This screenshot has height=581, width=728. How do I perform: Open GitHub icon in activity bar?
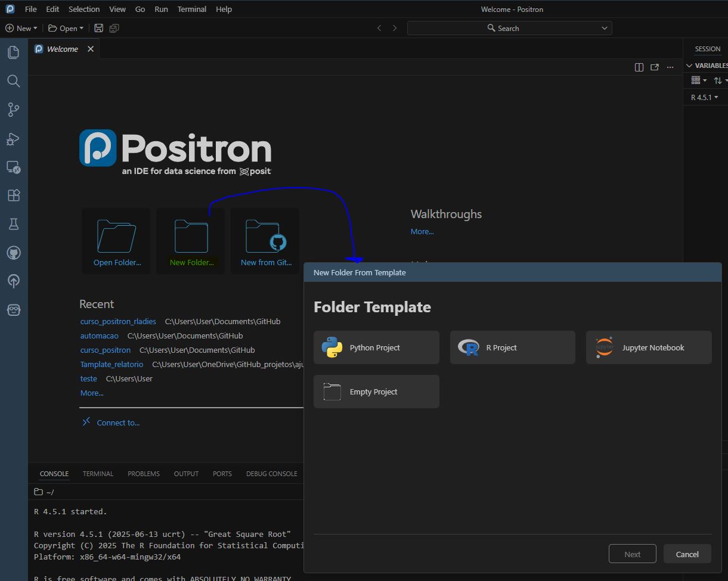tap(13, 253)
